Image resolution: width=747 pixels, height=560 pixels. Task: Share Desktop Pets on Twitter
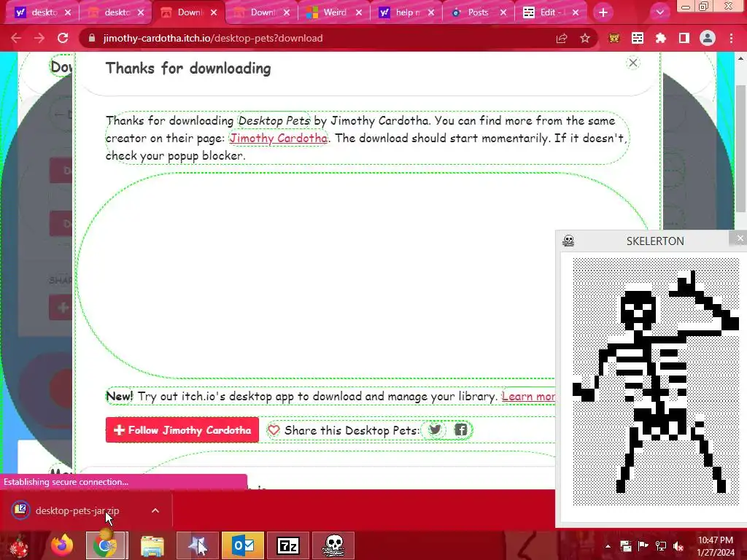[x=435, y=430]
